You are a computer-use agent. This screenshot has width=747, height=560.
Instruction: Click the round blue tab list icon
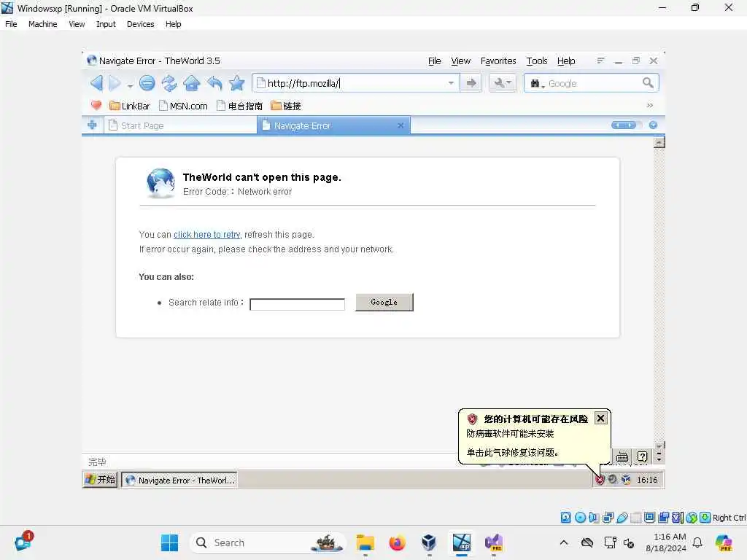(x=653, y=125)
